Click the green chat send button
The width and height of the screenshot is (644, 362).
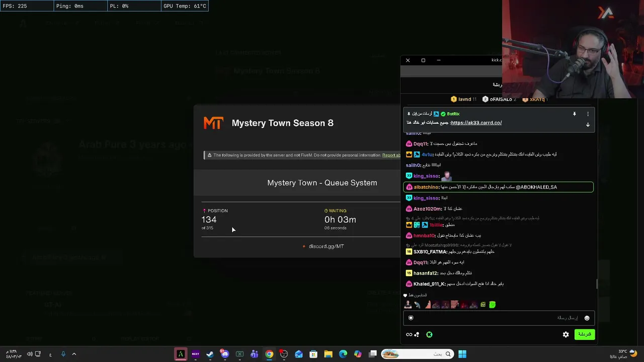pos(585,334)
